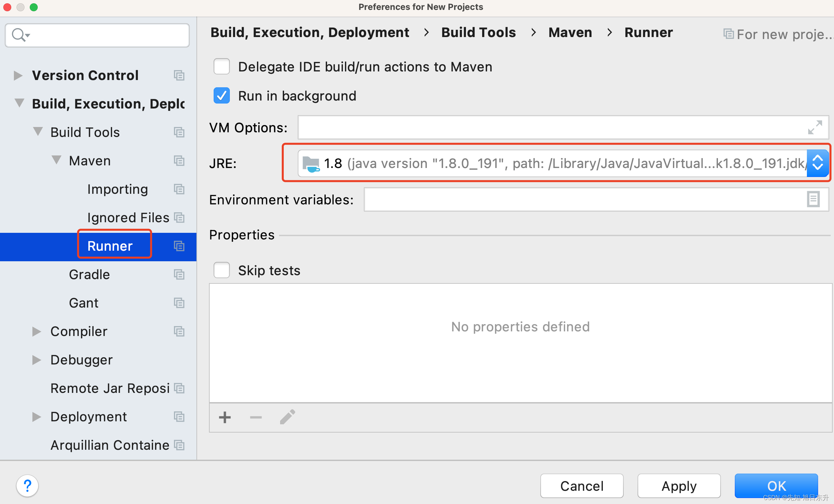Viewport: 834px width, 504px height.
Task: Open Remote Jar Repositories page
Action: pos(110,388)
